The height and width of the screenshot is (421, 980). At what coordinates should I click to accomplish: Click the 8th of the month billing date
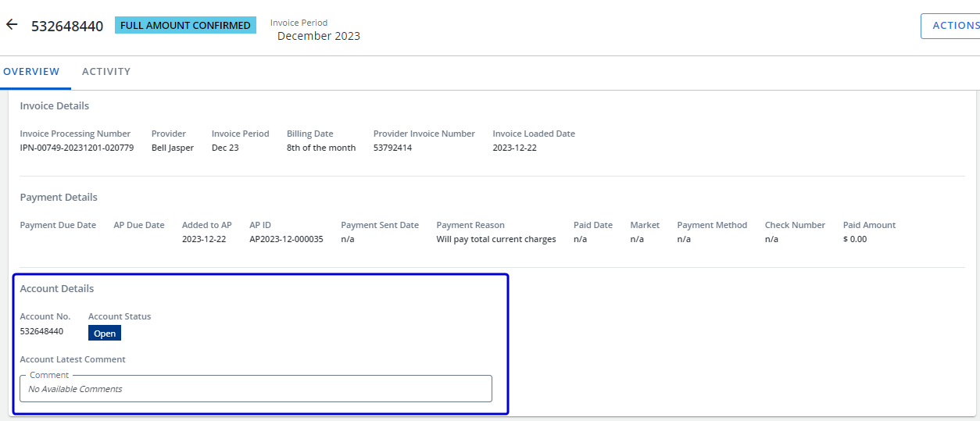tap(321, 148)
